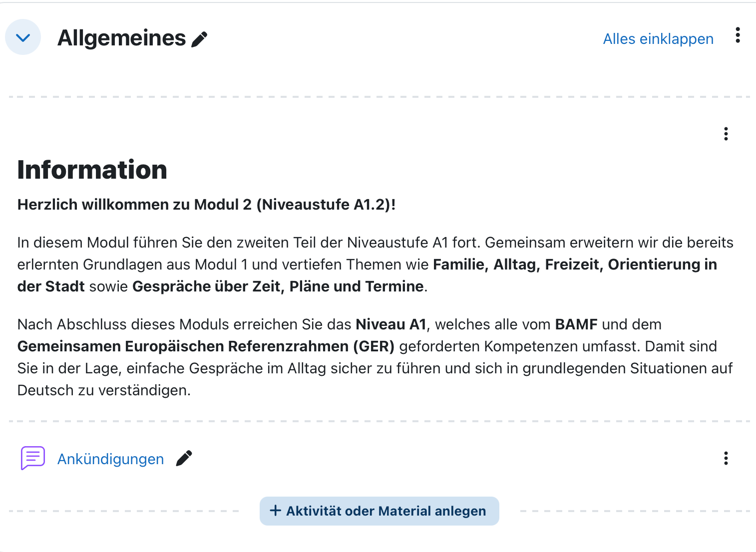Click the Aktivität oder Material anlegen button

(x=379, y=511)
